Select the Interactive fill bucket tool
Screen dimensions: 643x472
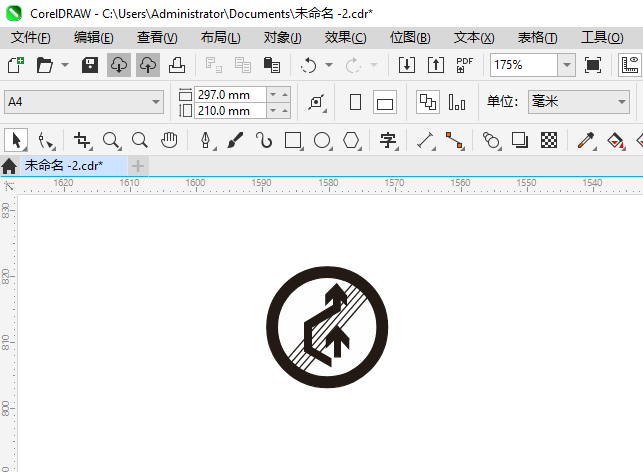click(616, 140)
